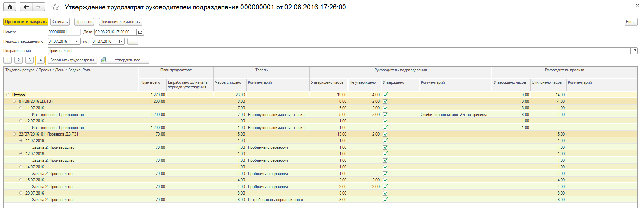Image resolution: width=644 pixels, height=208 pixels.
Task: Click Провести и закрыть
Action: point(26,22)
